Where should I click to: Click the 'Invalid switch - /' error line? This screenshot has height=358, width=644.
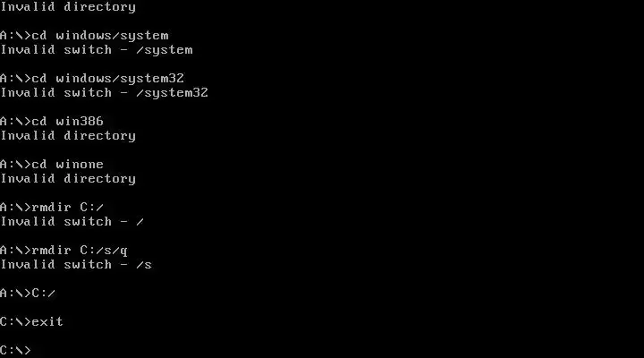(72, 222)
